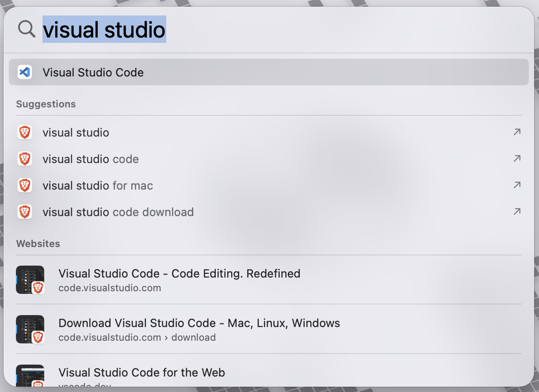Open "Visual Studio Code - Code Editing. Redefined" website

[269, 280]
